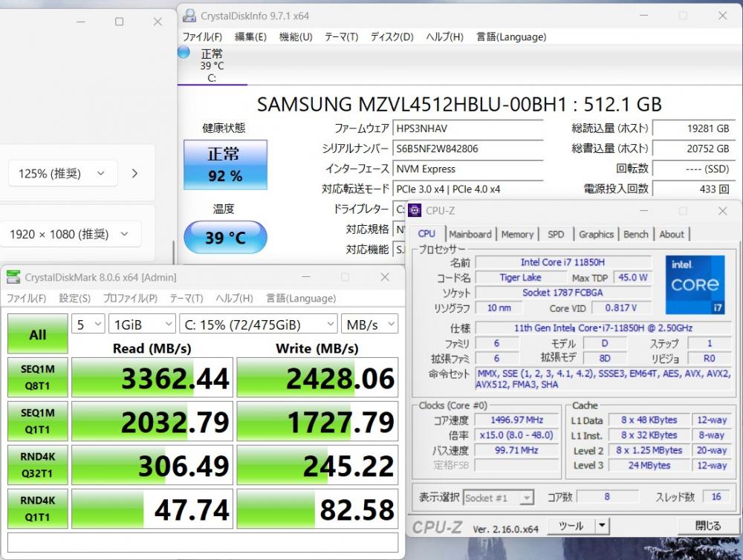This screenshot has width=743, height=560.
Task: Open ディスク(D) menu in CrystalDiskInfo
Action: [x=392, y=37]
